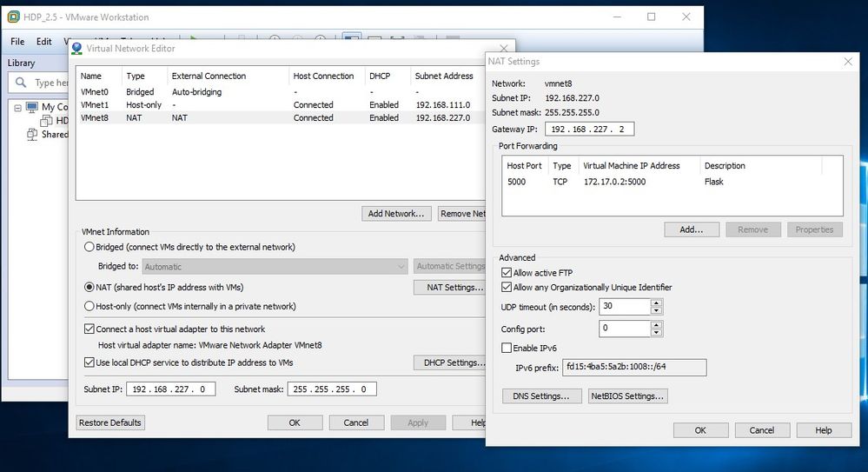Click the Virtual Network Editor globe icon
868x472 pixels.
pyautogui.click(x=77, y=49)
